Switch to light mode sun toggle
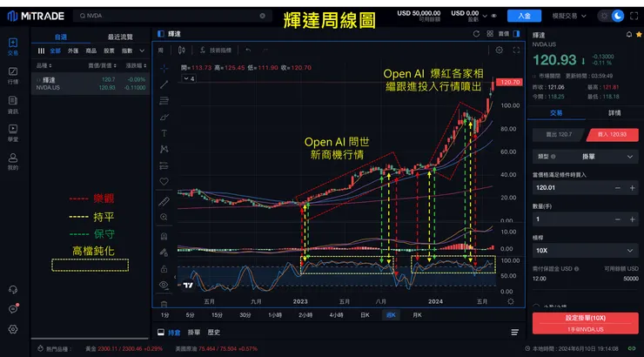This screenshot has height=357, width=644. pos(604,16)
